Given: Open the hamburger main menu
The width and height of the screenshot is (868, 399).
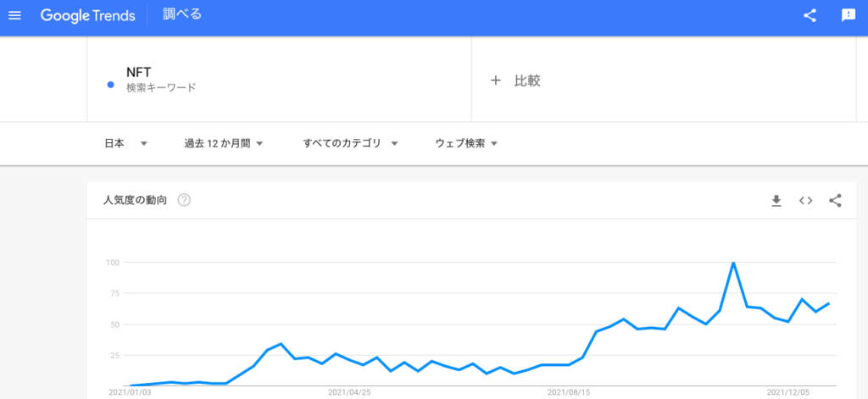Looking at the screenshot, I should pos(15,15).
